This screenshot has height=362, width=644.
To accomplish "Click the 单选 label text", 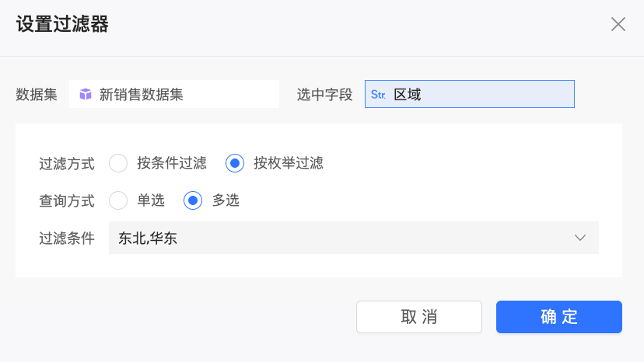I will coord(151,200).
